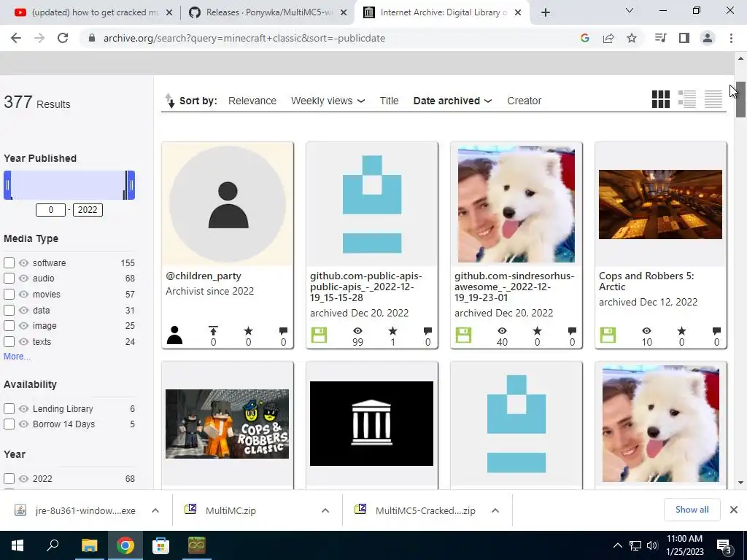Sort results by Relevance
The width and height of the screenshot is (747, 560).
pyautogui.click(x=252, y=101)
